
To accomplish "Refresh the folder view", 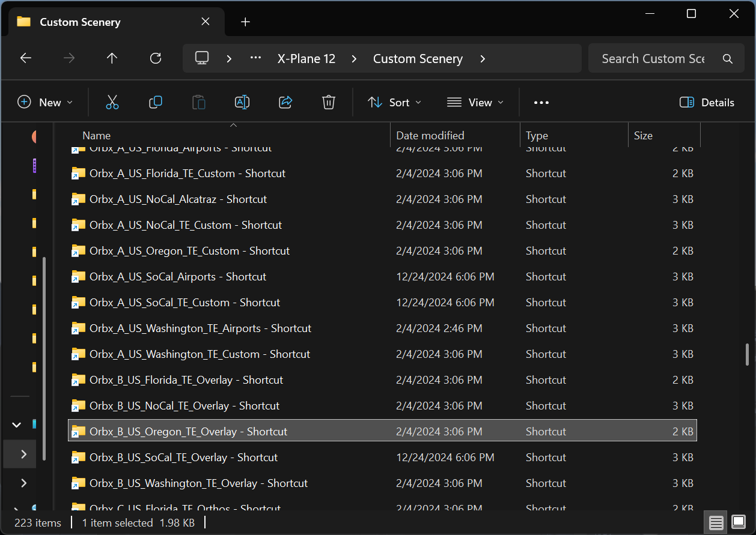I will click(156, 58).
